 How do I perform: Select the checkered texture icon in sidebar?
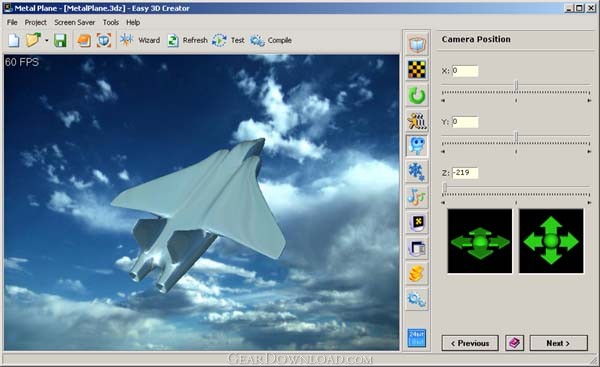(x=417, y=70)
